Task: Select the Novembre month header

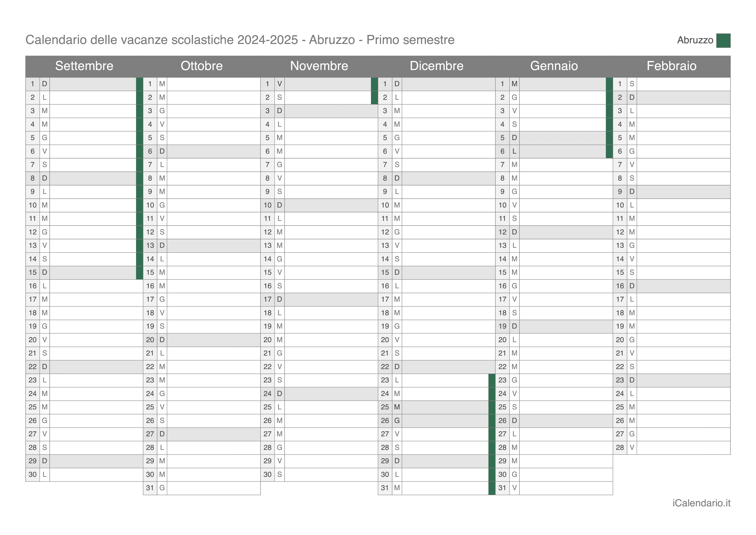Action: click(x=319, y=66)
